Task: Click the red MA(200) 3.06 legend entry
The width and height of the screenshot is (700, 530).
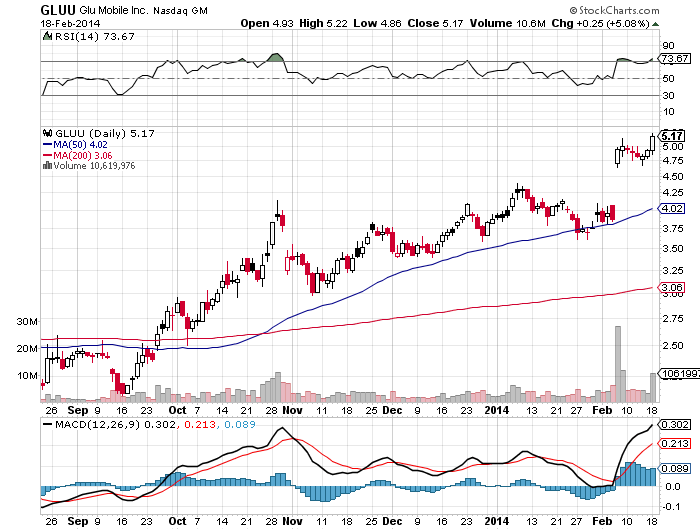Action: 77,155
